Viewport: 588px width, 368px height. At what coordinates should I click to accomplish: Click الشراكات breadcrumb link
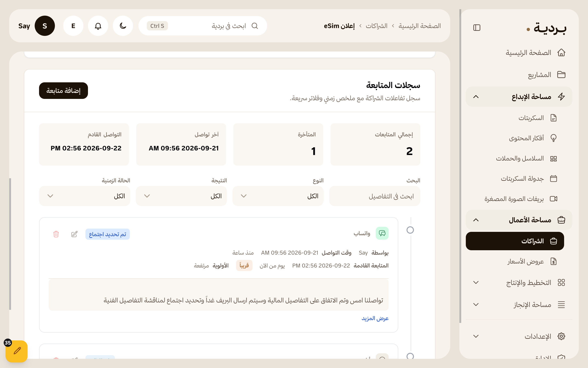(x=376, y=26)
